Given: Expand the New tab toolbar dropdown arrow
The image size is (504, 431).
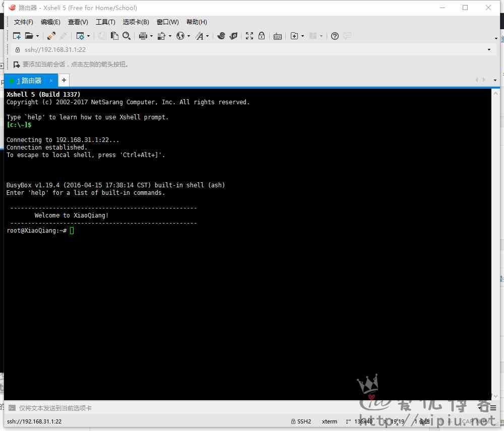Looking at the screenshot, I should click(x=302, y=36).
